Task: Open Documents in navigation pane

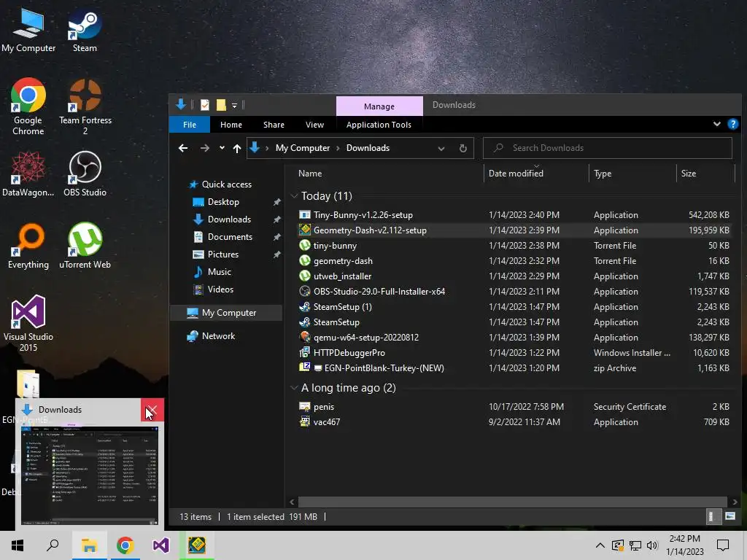Action: click(x=230, y=237)
